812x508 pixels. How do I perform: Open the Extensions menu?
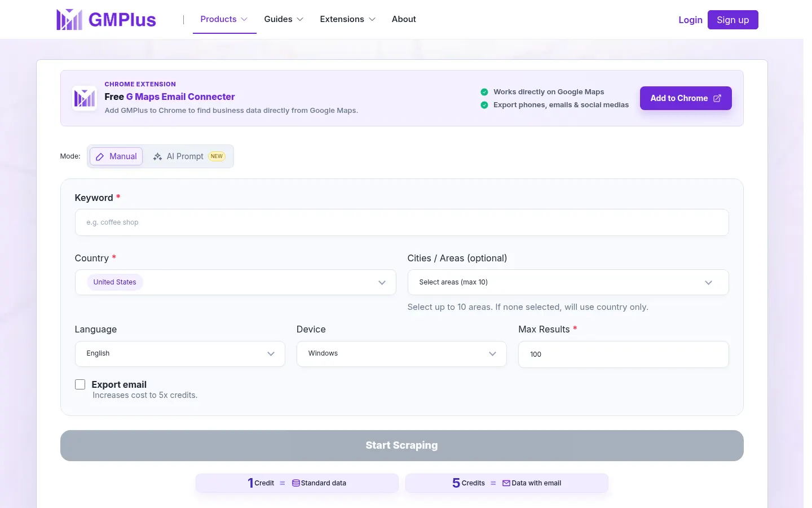pos(348,19)
